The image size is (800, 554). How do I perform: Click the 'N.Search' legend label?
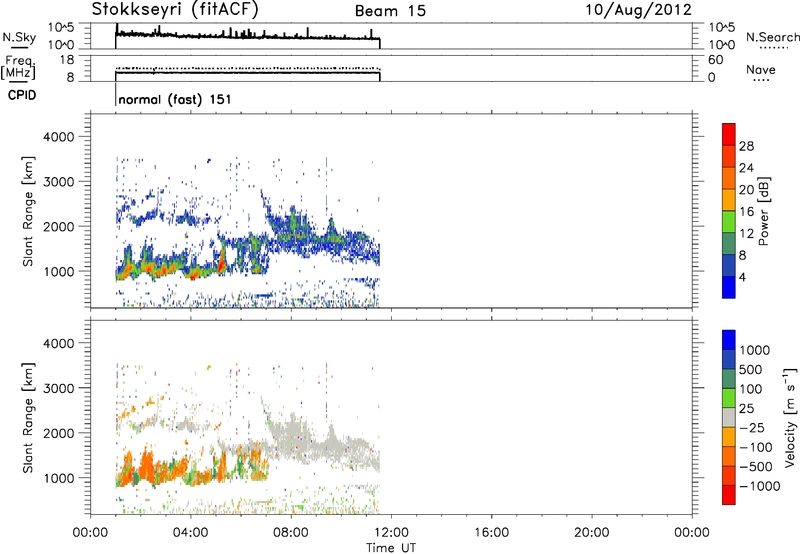[772, 37]
